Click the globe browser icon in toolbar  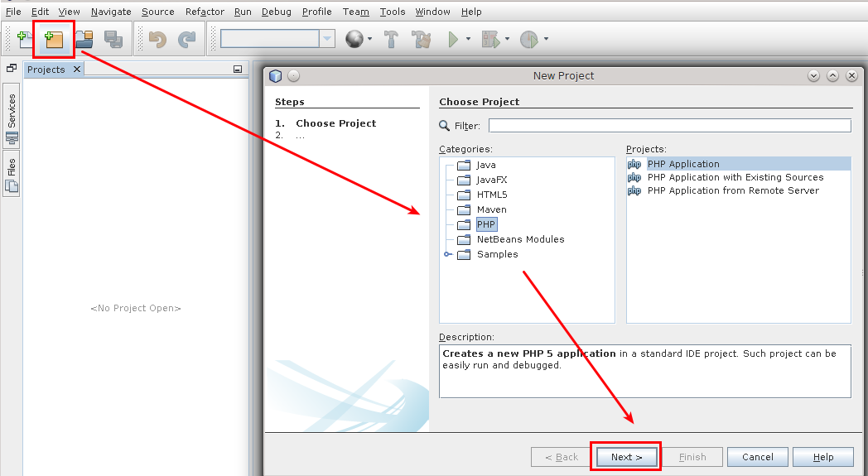coord(354,39)
